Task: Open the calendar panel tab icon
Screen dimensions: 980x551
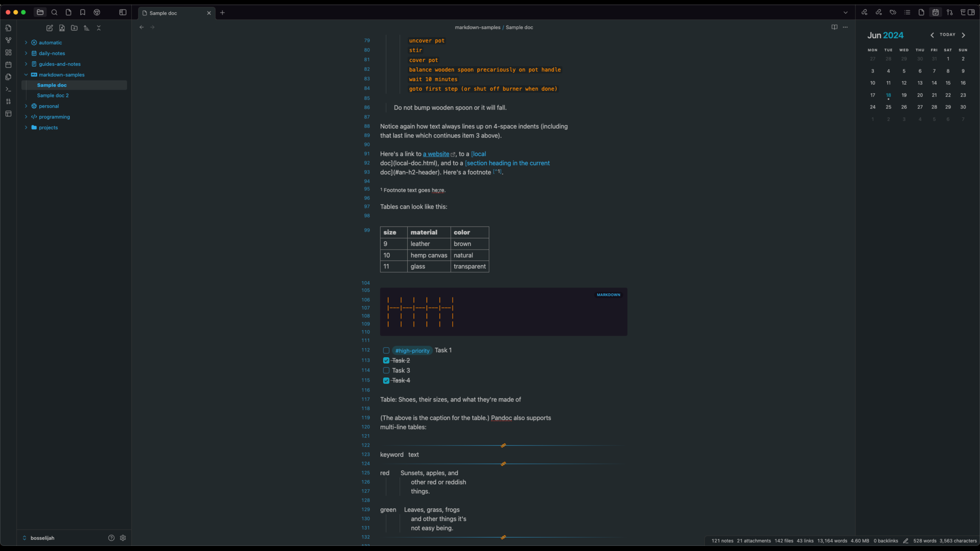Action: point(936,12)
